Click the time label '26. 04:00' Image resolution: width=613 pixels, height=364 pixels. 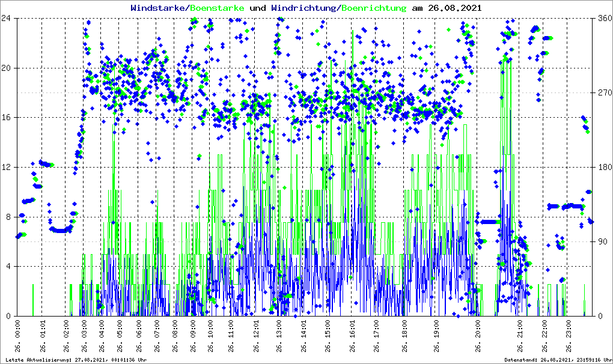coord(101,336)
